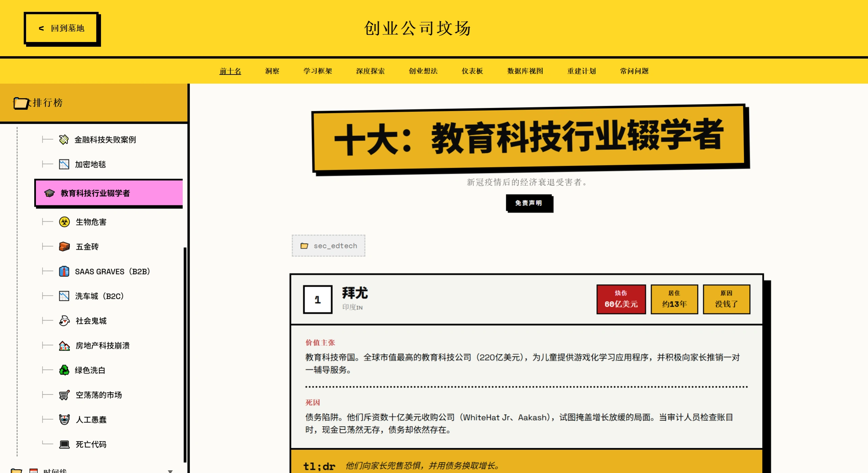The height and width of the screenshot is (473, 868).
Task: Click the 创业公司坟场 site title
Action: pyautogui.click(x=418, y=28)
